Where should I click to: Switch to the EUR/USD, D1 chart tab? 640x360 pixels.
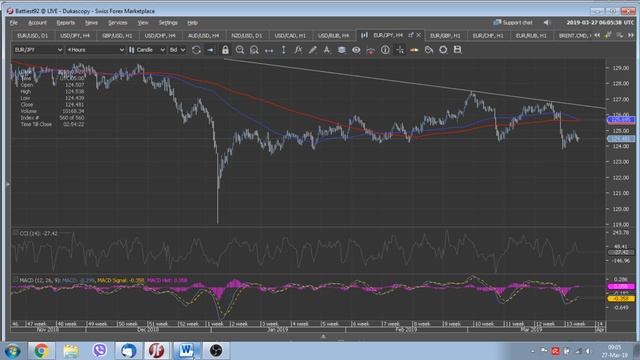32,36
